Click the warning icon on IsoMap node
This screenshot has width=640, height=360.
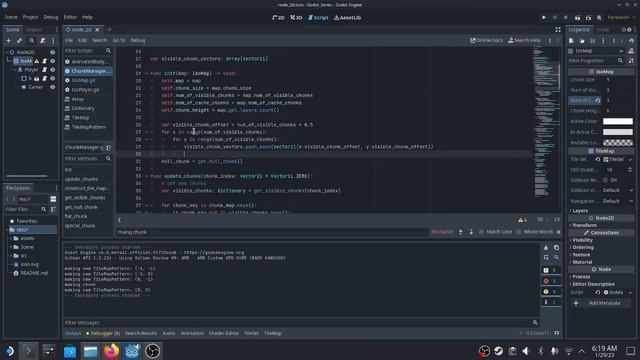[x=37, y=61]
